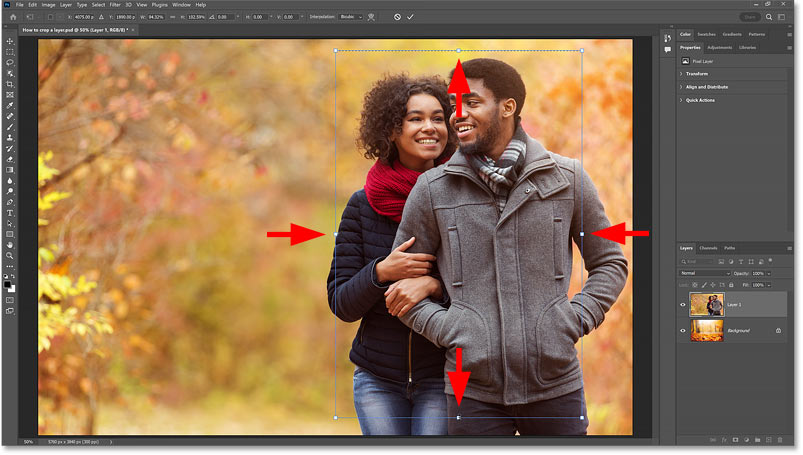
Task: Select the Horizontal Type tool
Action: click(x=10, y=213)
